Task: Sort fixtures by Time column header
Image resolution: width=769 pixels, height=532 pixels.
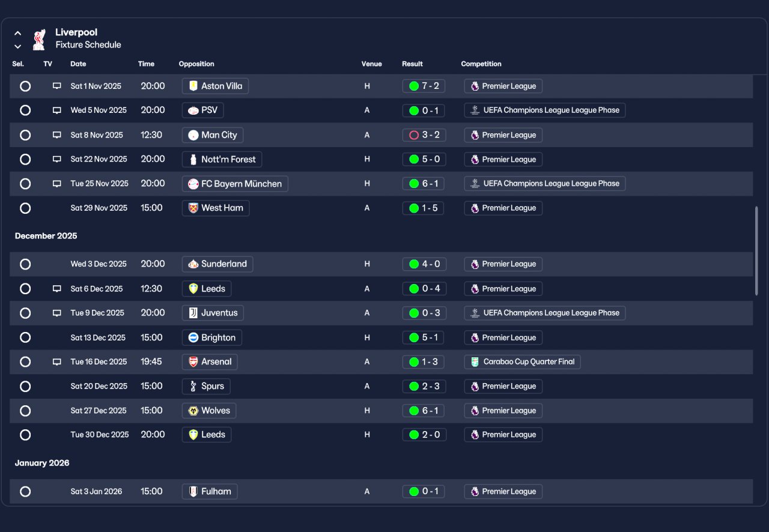Action: click(x=146, y=64)
